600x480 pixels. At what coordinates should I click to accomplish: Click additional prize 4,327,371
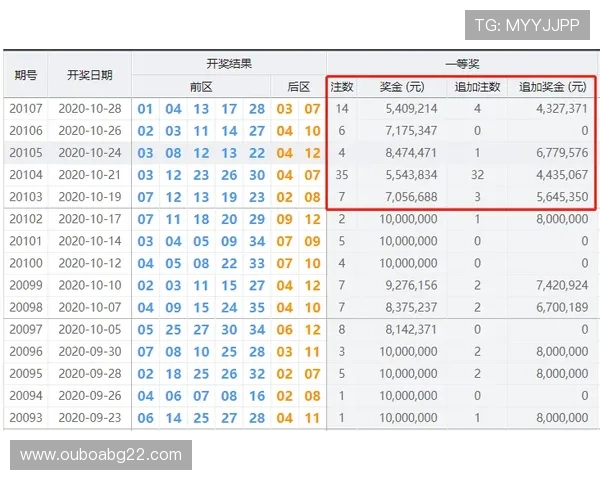(x=562, y=109)
